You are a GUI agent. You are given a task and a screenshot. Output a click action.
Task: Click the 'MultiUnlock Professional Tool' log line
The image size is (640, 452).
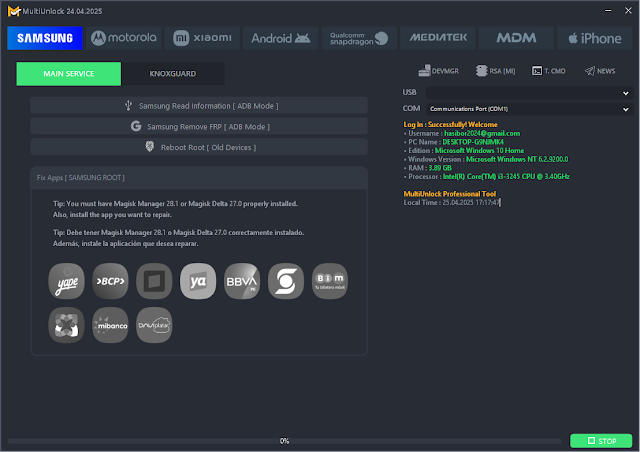tap(449, 194)
